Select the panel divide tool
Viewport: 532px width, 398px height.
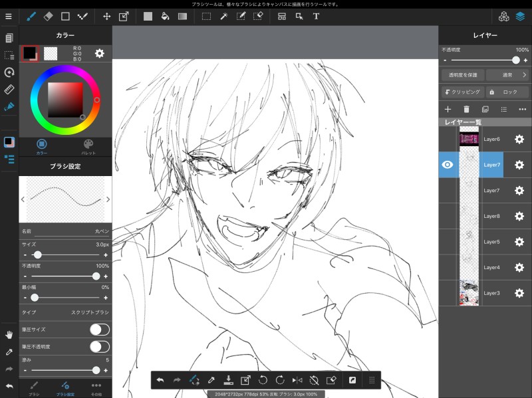pos(281,16)
